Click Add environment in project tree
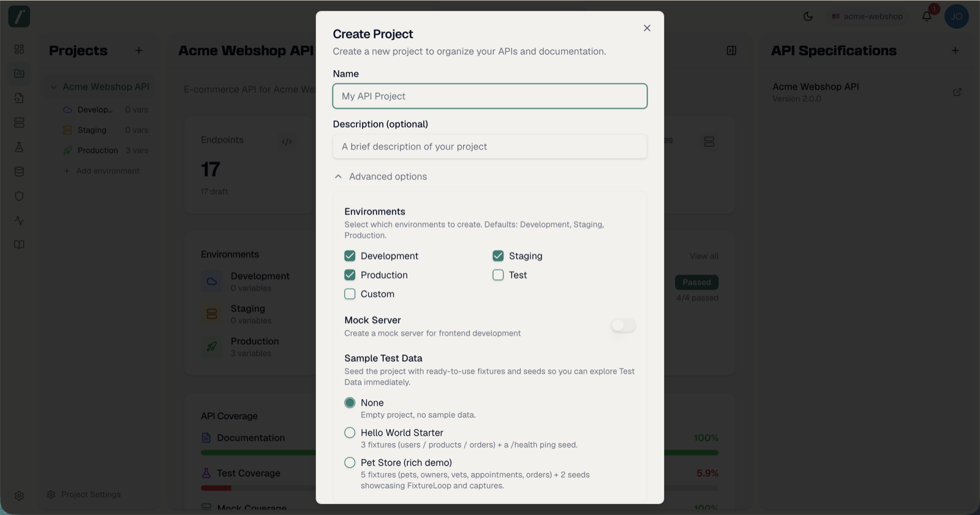This screenshot has height=515, width=980. [x=102, y=171]
